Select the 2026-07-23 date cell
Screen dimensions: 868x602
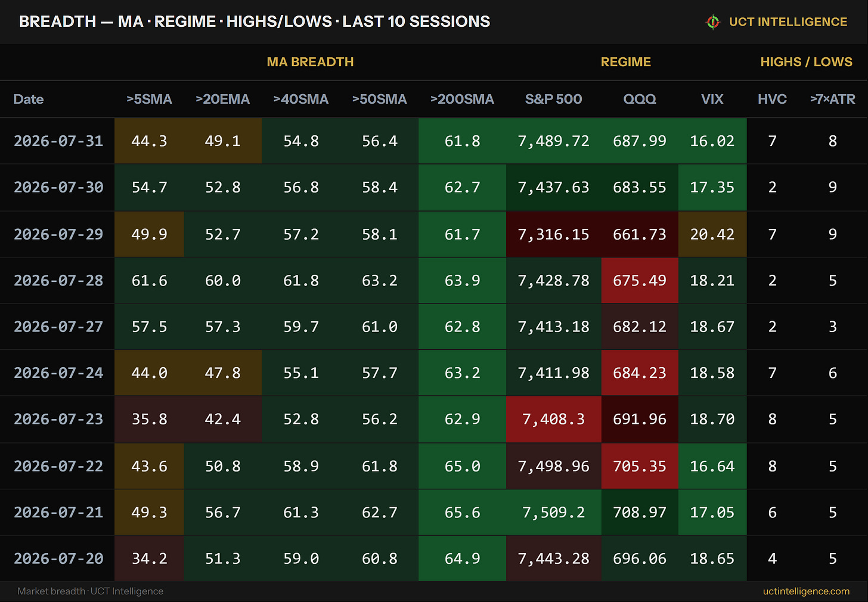58,419
